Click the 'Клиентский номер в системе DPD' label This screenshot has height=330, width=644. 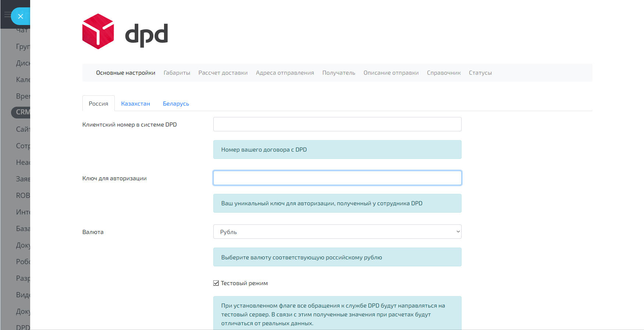click(129, 125)
